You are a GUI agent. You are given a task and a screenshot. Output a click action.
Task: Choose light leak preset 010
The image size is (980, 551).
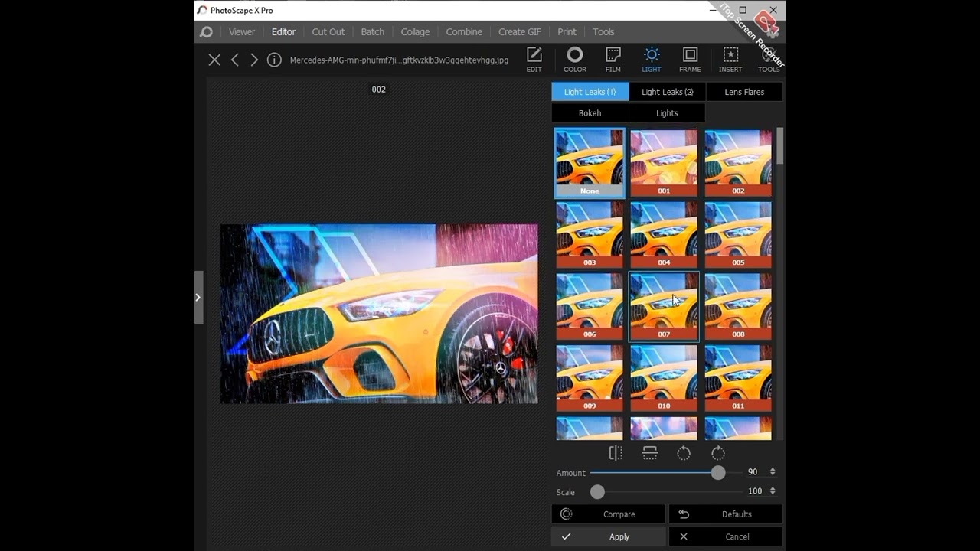664,378
